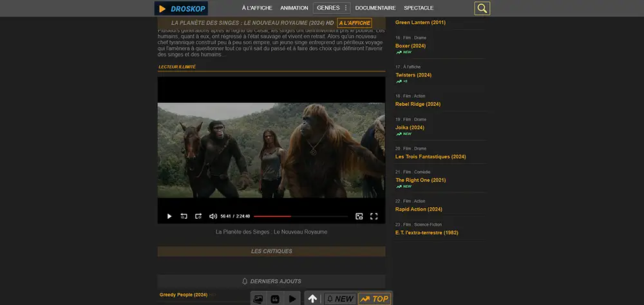Click the quotes icon in bottom bar
This screenshot has width=644, height=305.
(275, 299)
